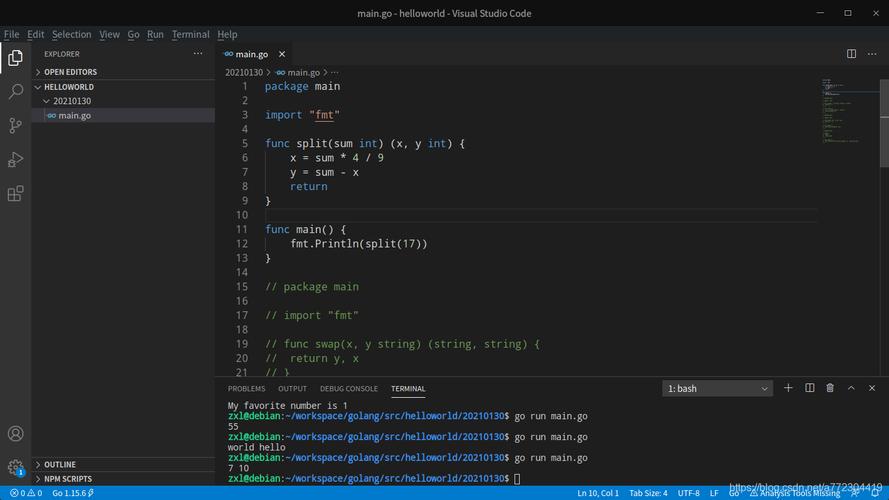This screenshot has width=889, height=500.
Task: Minimize the VS Code window
Action: (820, 12)
